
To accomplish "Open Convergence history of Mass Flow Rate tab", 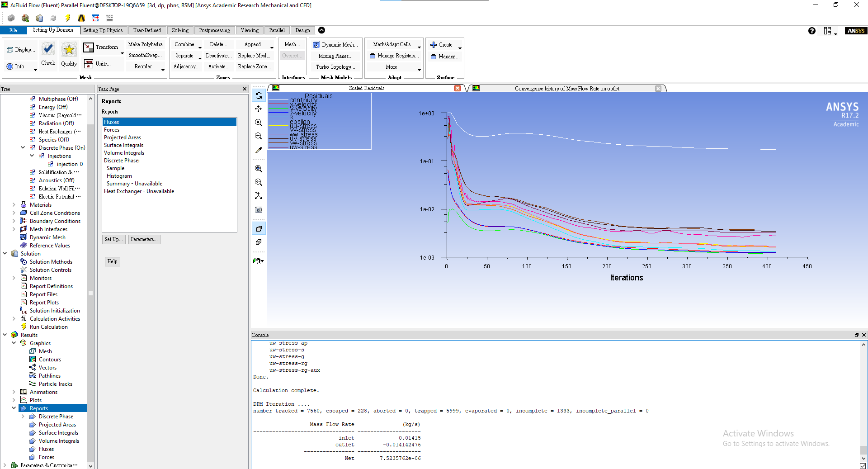I will (x=567, y=89).
